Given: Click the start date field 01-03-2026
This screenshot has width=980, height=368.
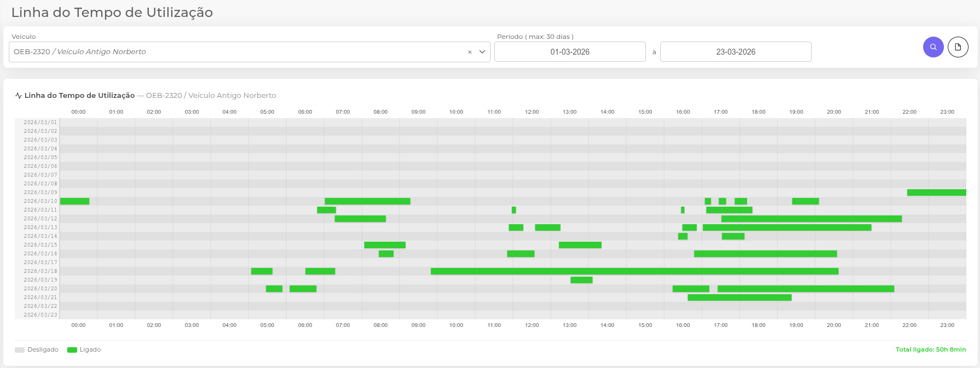Looking at the screenshot, I should (569, 52).
